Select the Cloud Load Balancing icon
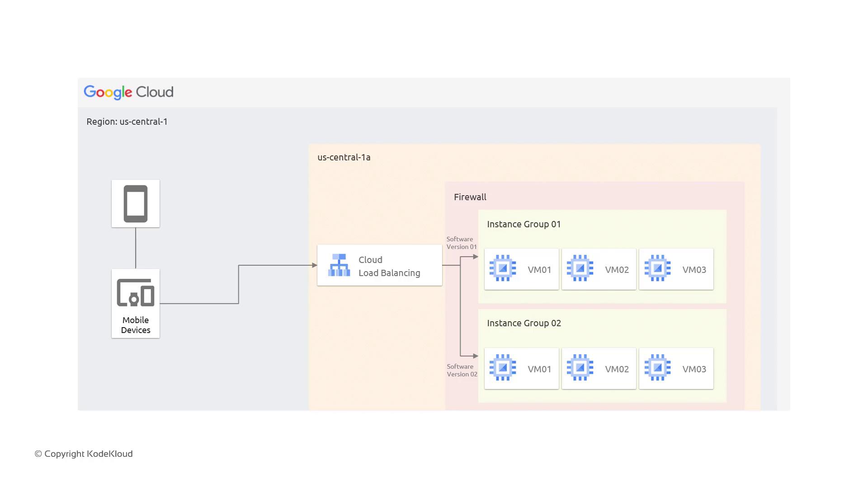868x488 pixels. point(339,265)
